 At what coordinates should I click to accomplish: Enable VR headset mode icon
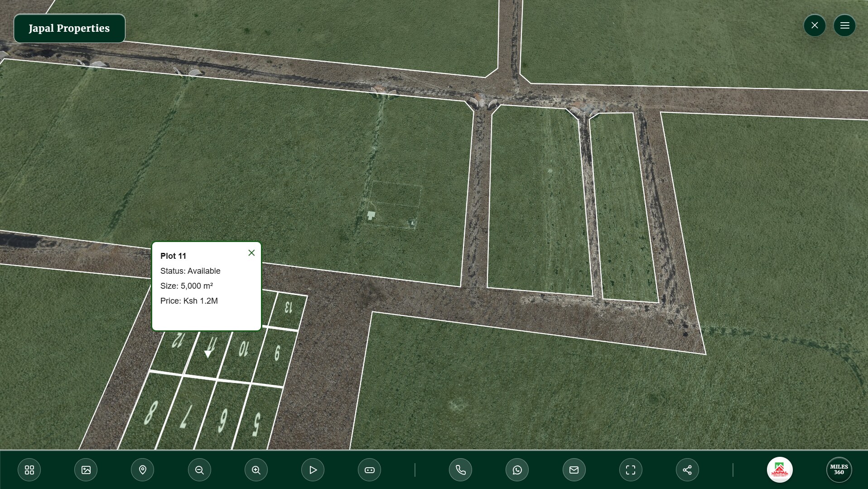[x=369, y=470]
